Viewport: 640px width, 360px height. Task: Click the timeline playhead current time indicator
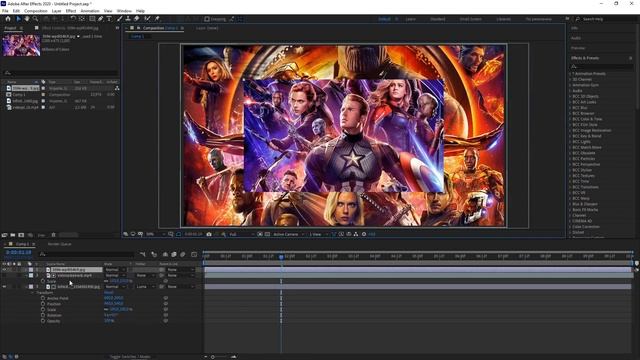281,257
